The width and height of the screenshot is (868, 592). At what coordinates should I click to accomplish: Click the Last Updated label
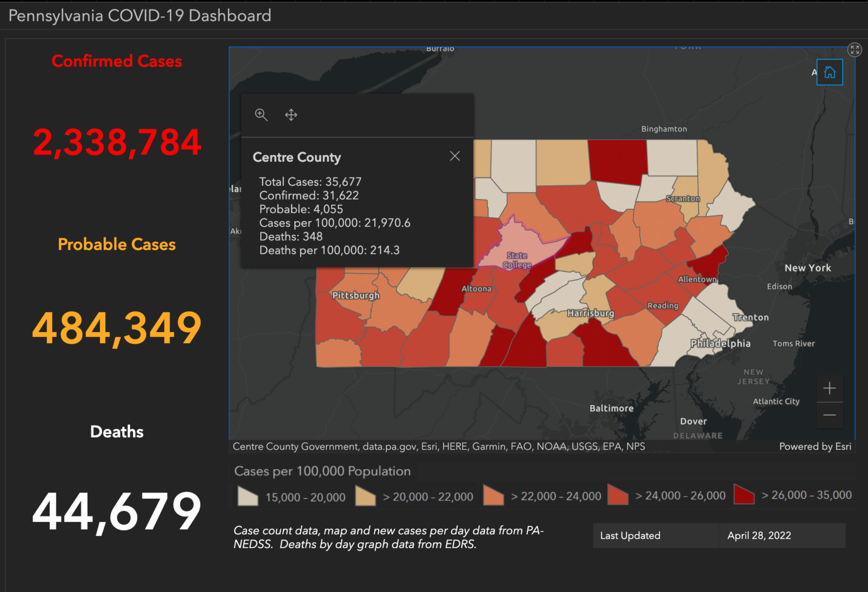[630, 536]
